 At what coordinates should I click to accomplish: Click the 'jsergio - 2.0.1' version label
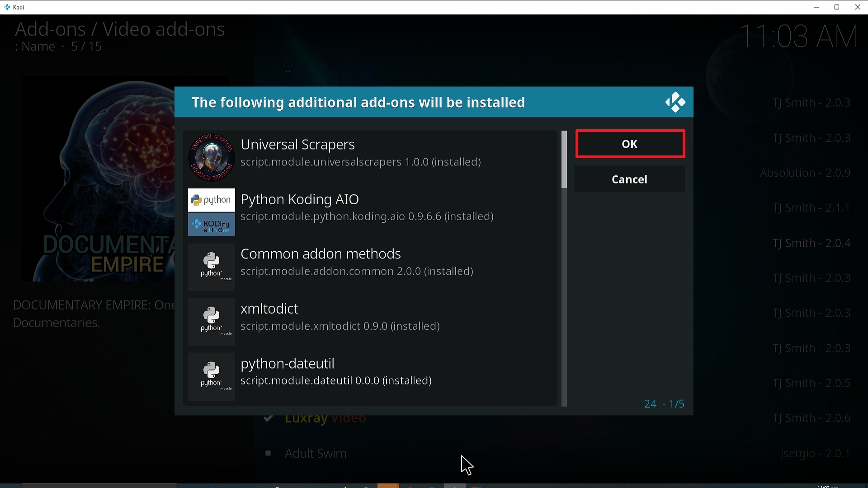point(816,454)
